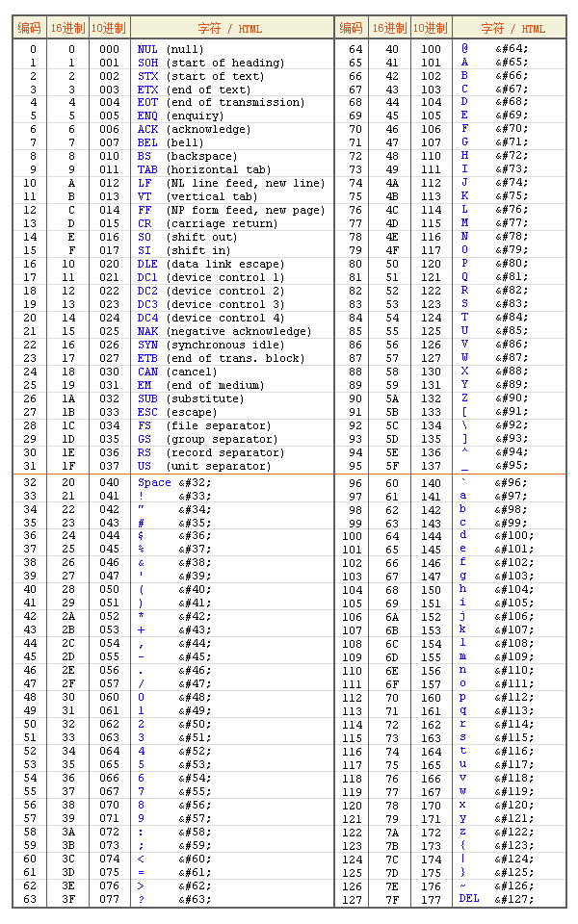
Task: Select the ESC (escape) entry
Action: pyautogui.click(x=147, y=412)
